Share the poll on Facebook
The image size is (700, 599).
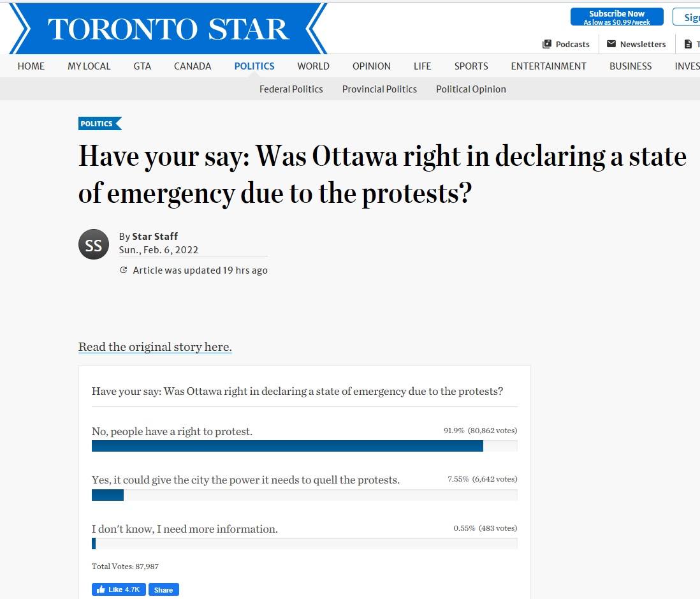pyautogui.click(x=163, y=589)
